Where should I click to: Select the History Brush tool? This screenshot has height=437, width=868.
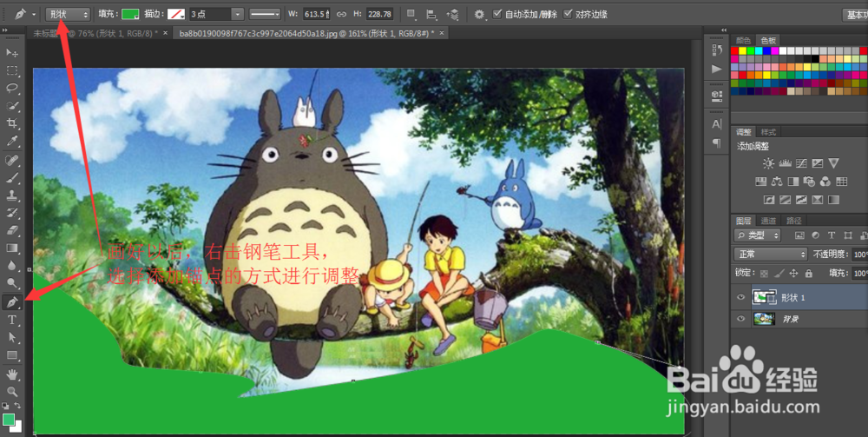coord(11,213)
